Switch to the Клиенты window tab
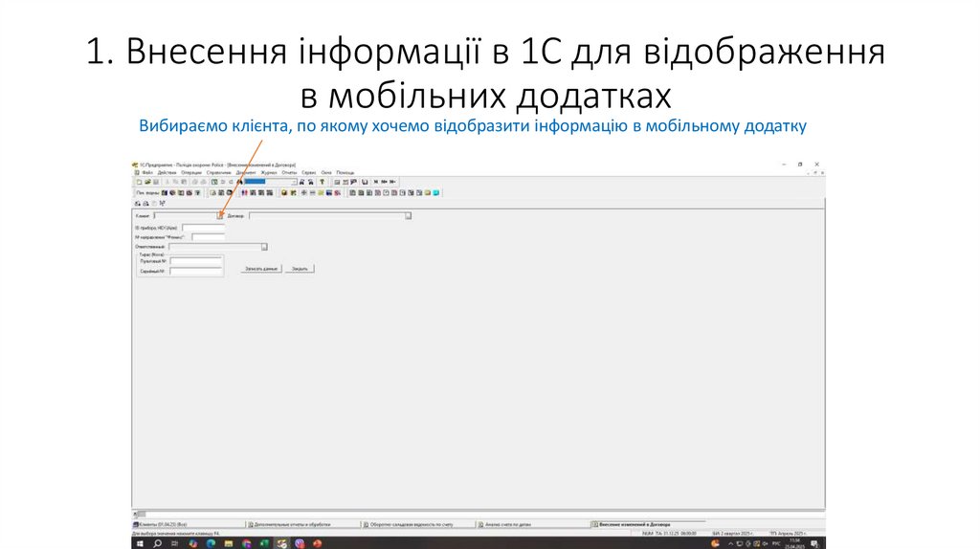Viewport: 980px width, 549px height. (x=188, y=525)
